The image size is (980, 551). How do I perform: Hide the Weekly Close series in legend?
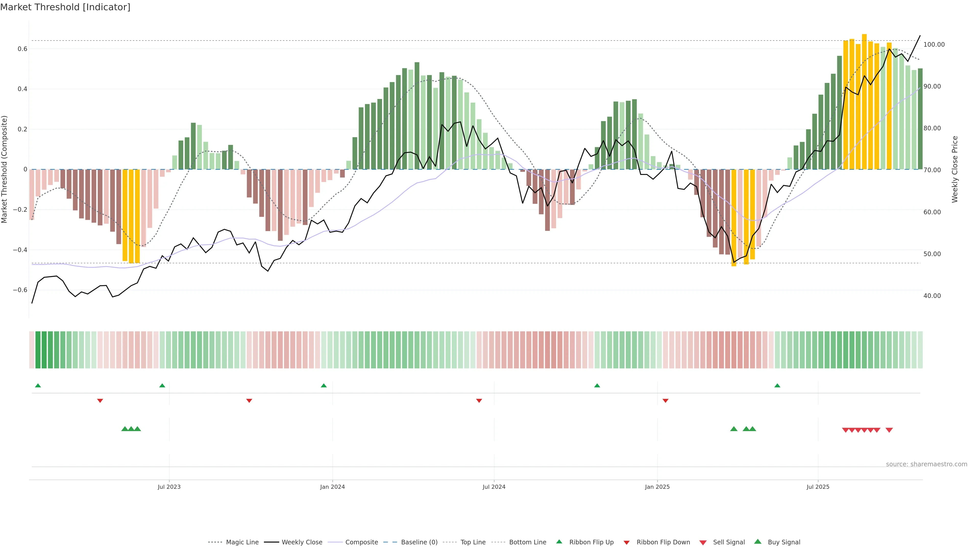tap(302, 542)
